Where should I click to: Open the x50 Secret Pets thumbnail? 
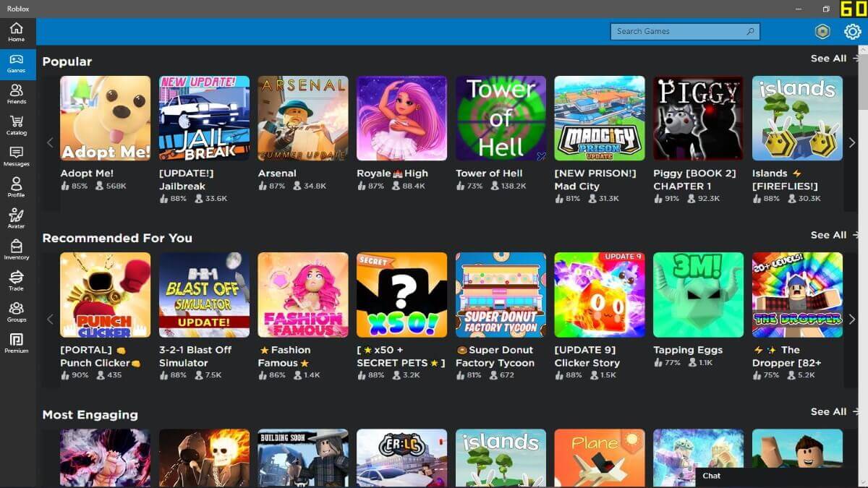[x=402, y=295]
